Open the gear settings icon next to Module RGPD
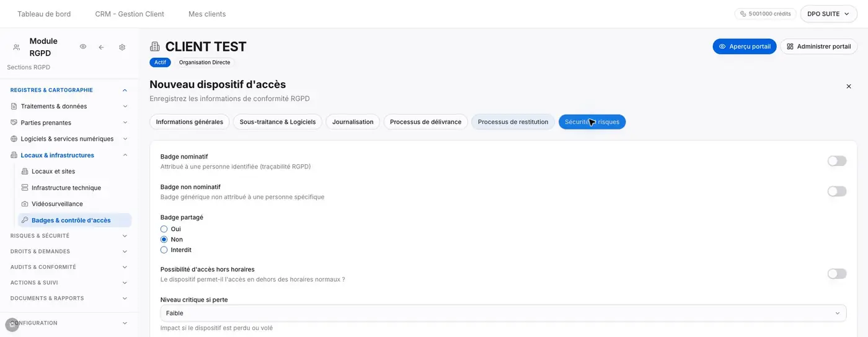868x337 pixels. coord(122,47)
